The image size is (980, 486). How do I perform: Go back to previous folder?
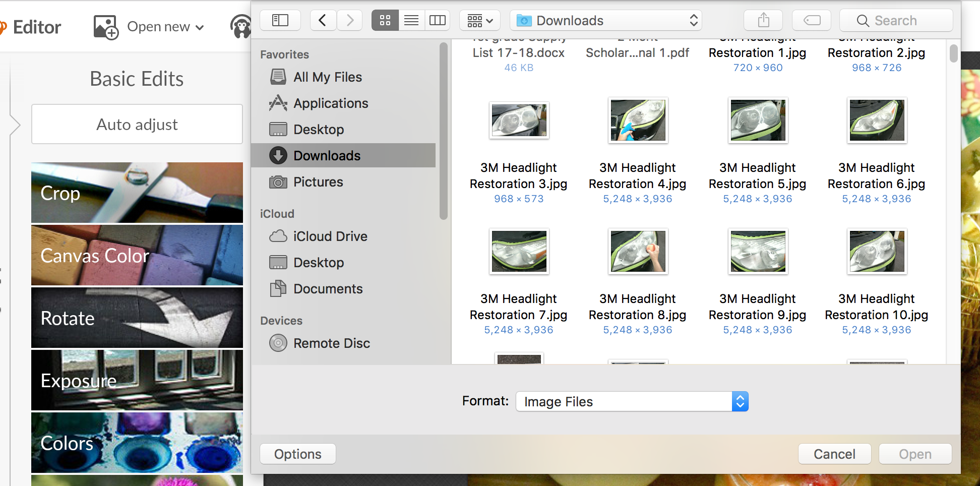pyautogui.click(x=323, y=20)
